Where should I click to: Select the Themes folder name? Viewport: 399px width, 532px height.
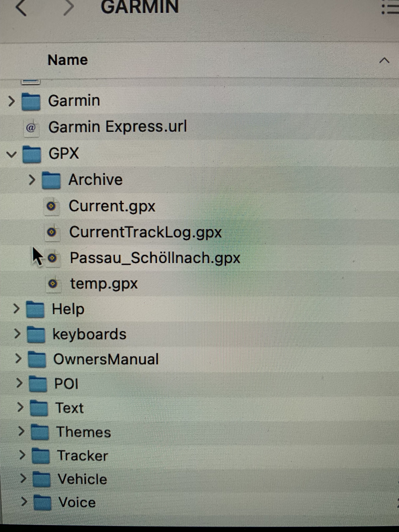pyautogui.click(x=83, y=432)
